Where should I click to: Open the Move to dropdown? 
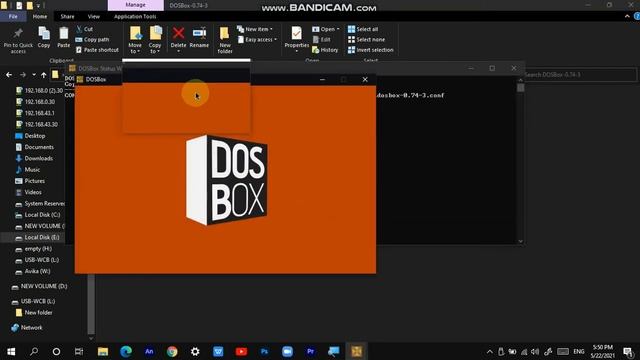point(135,40)
